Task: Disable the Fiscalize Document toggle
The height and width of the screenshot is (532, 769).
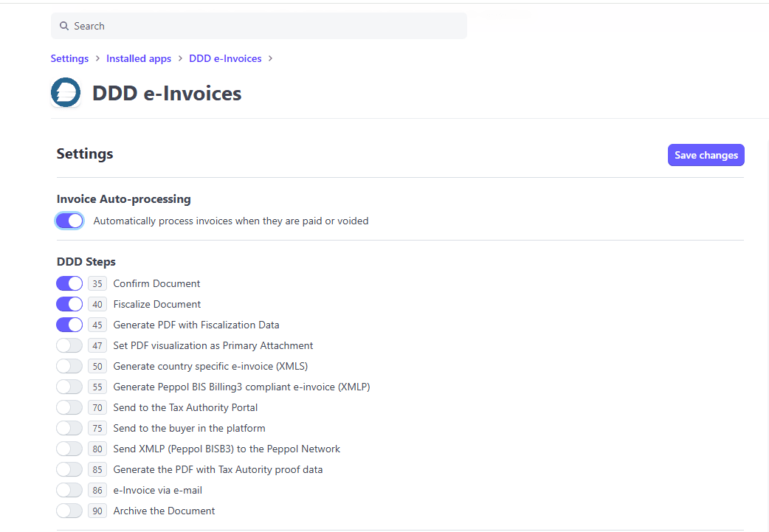Action: 69,304
